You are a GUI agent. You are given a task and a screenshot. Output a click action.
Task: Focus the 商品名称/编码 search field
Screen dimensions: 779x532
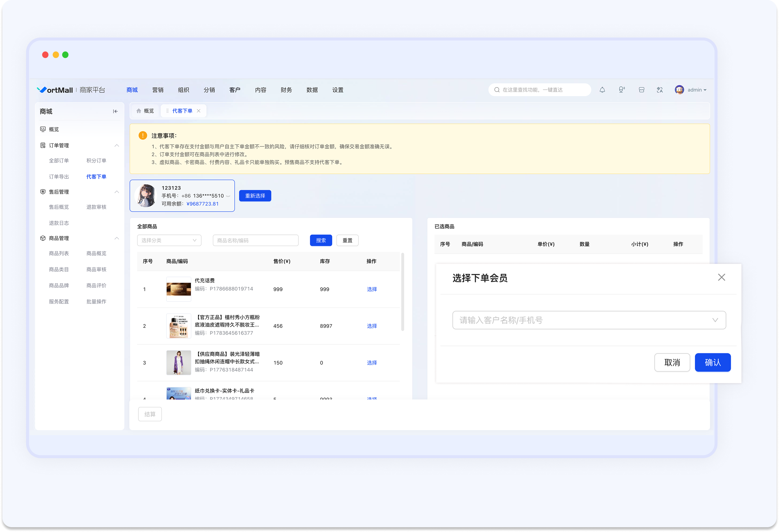click(x=255, y=240)
